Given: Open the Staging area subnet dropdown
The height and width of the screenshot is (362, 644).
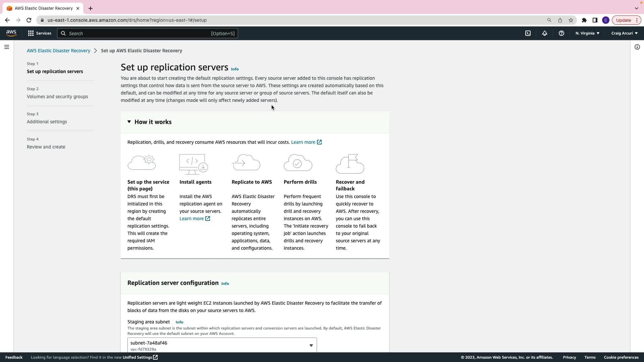Looking at the screenshot, I should 222,345.
